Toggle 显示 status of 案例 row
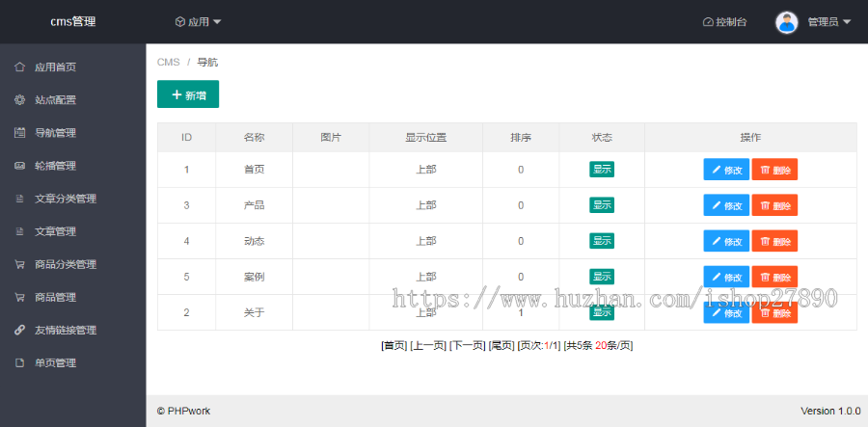This screenshot has width=868, height=427. (x=602, y=277)
